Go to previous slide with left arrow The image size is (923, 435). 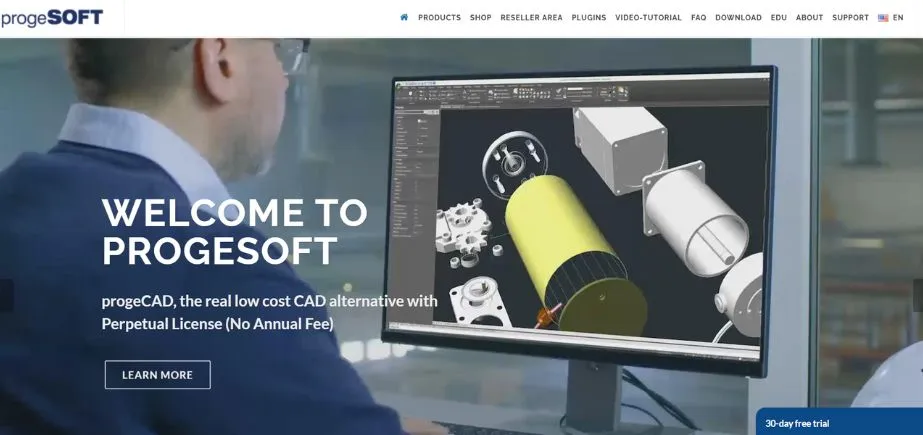(x=6, y=295)
